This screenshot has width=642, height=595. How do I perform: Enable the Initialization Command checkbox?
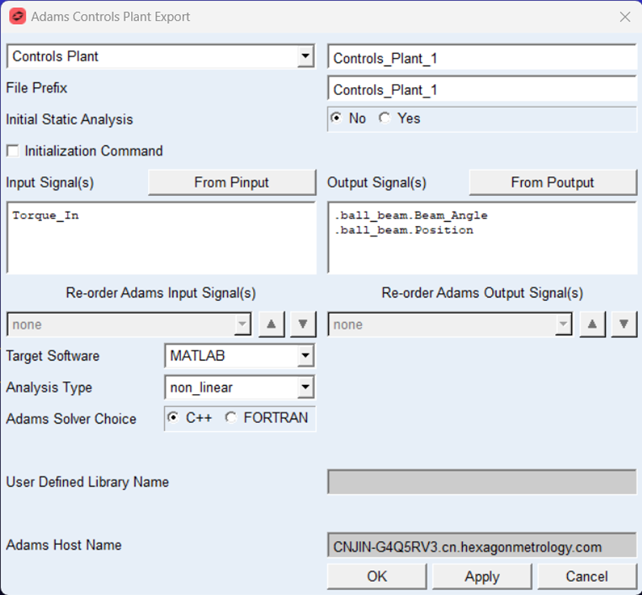(x=13, y=151)
